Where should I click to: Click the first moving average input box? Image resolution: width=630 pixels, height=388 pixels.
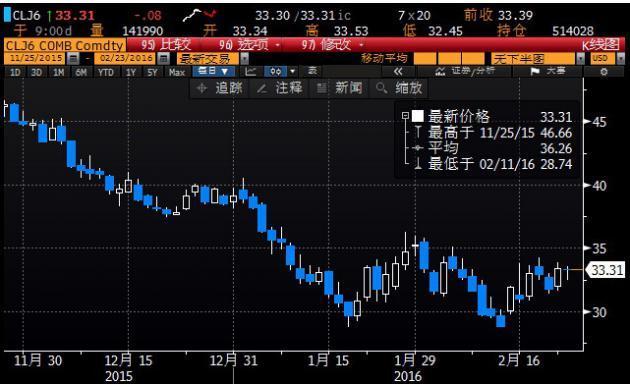point(425,59)
